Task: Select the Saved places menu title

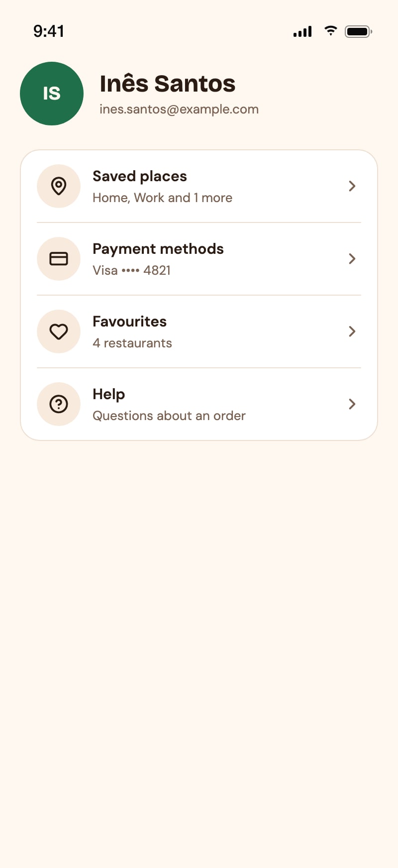Action: click(x=140, y=176)
